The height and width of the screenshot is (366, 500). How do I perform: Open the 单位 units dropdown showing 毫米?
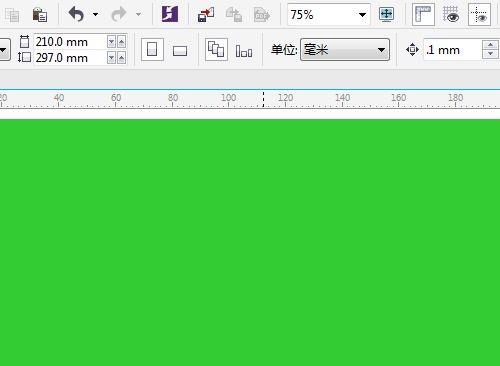[x=345, y=50]
